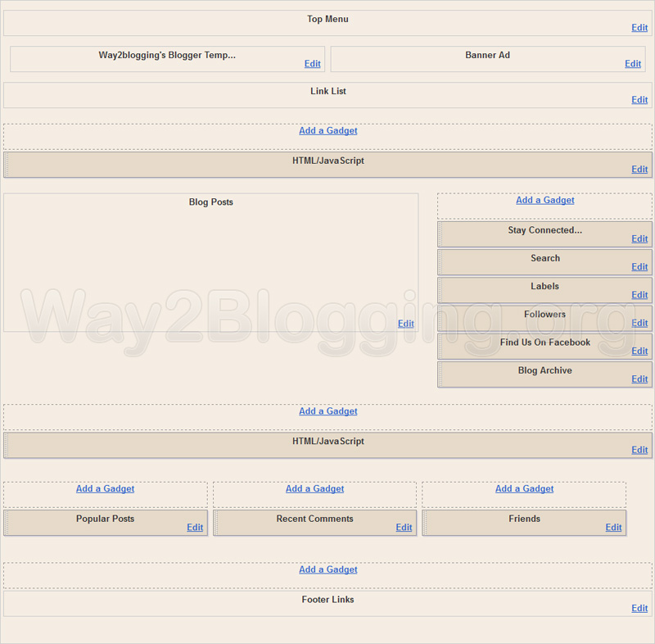Viewport: 655px width, 644px height.
Task: Click drag handle of HTML/JavaScript above Blog Posts
Action: (x=6, y=165)
